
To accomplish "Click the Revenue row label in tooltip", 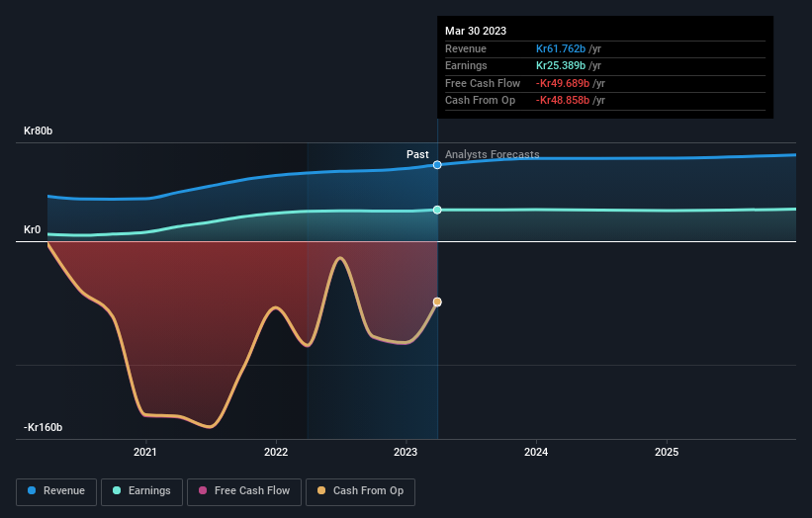I will click(466, 48).
